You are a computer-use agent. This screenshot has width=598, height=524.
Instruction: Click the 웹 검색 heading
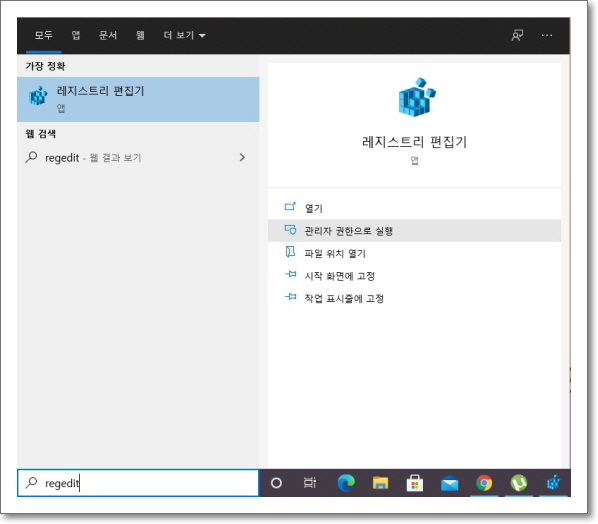click(41, 134)
